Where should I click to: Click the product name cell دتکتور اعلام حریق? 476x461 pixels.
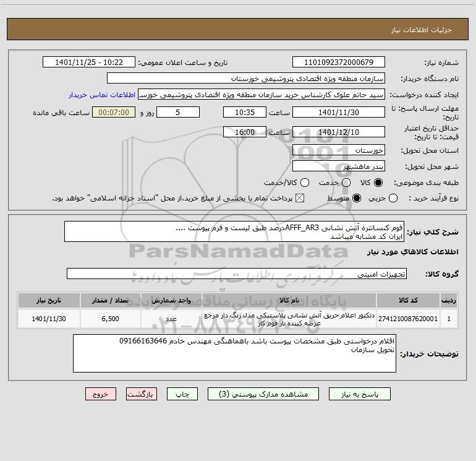tap(289, 319)
